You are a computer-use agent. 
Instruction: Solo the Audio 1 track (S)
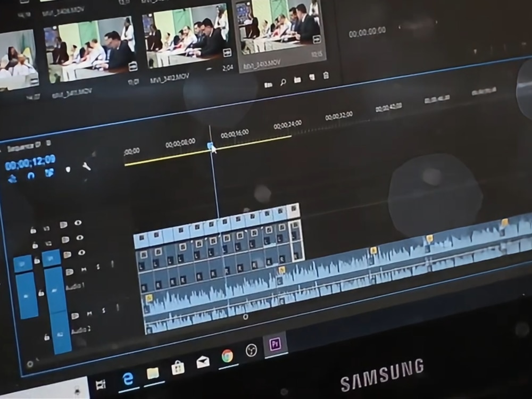pos(98,267)
